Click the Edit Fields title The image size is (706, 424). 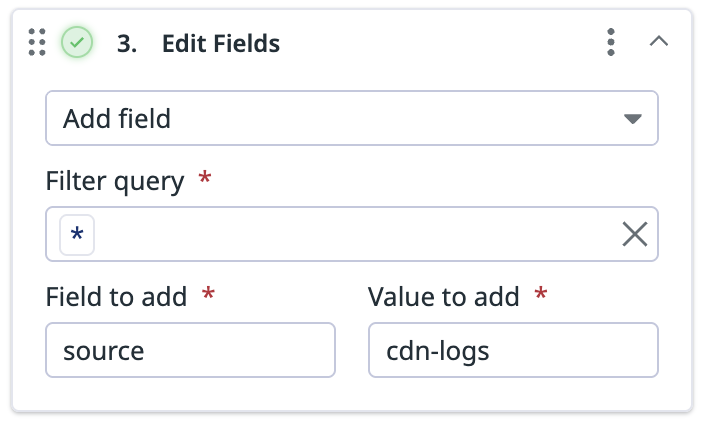click(x=221, y=43)
